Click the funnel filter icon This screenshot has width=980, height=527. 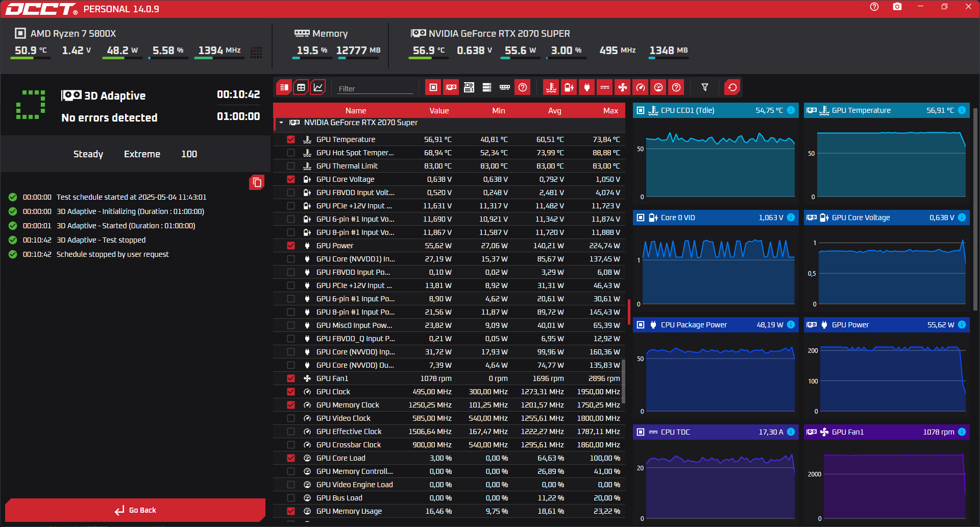pos(705,87)
